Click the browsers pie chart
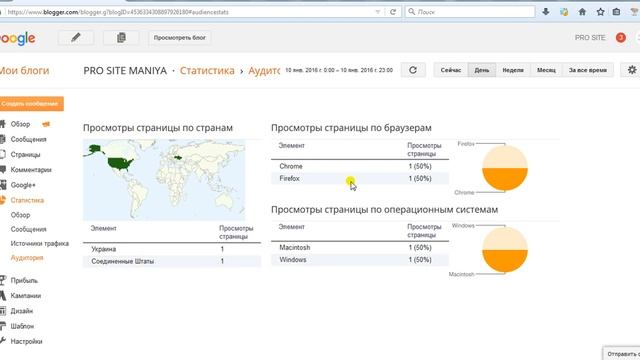 [x=505, y=168]
